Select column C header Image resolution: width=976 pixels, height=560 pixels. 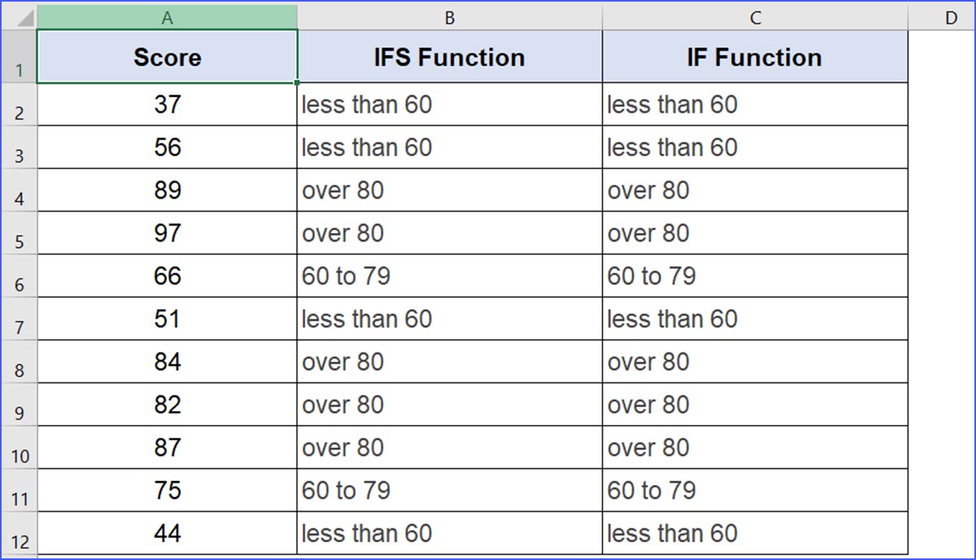[755, 17]
